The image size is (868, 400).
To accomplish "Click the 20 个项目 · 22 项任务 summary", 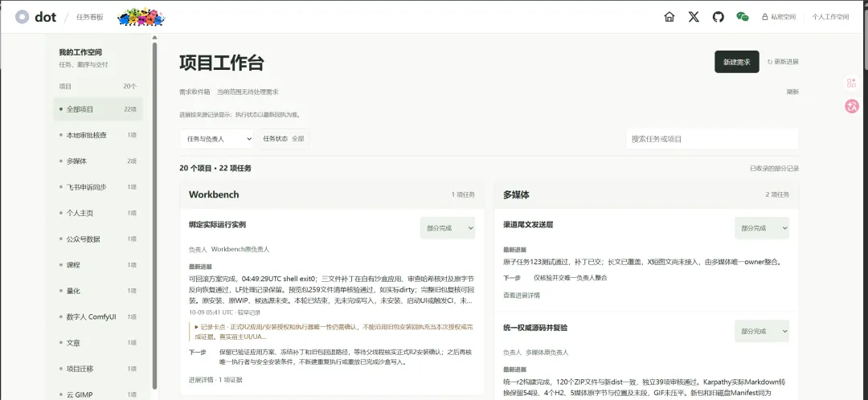I will (215, 168).
